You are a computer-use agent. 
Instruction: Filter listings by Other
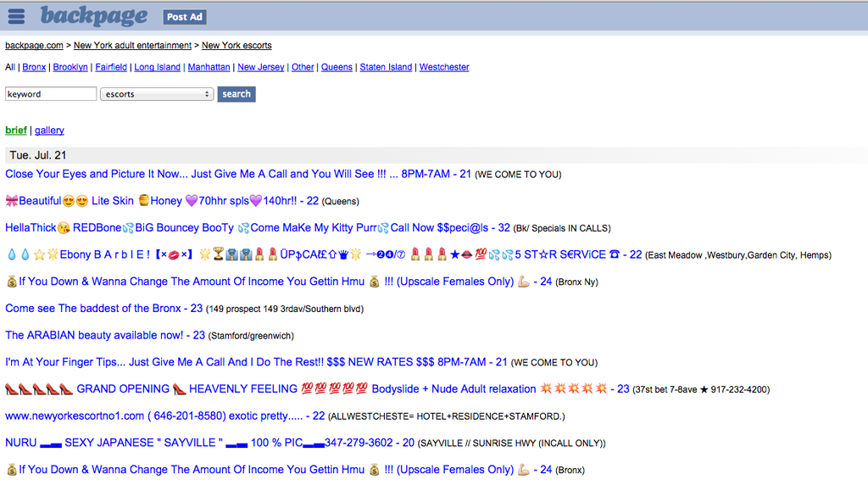tap(303, 67)
